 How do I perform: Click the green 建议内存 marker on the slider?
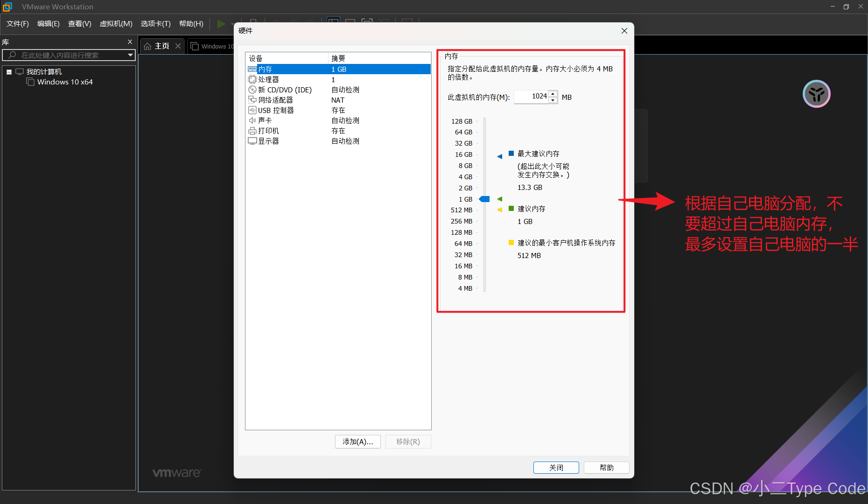coord(500,199)
